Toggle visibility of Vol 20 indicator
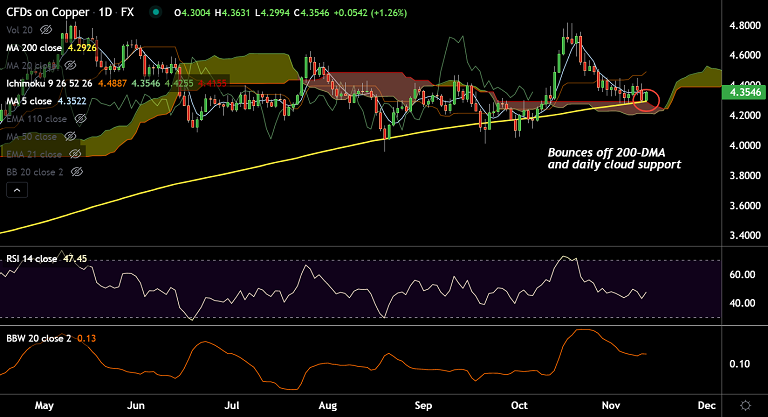The height and width of the screenshot is (417, 768). (x=46, y=30)
